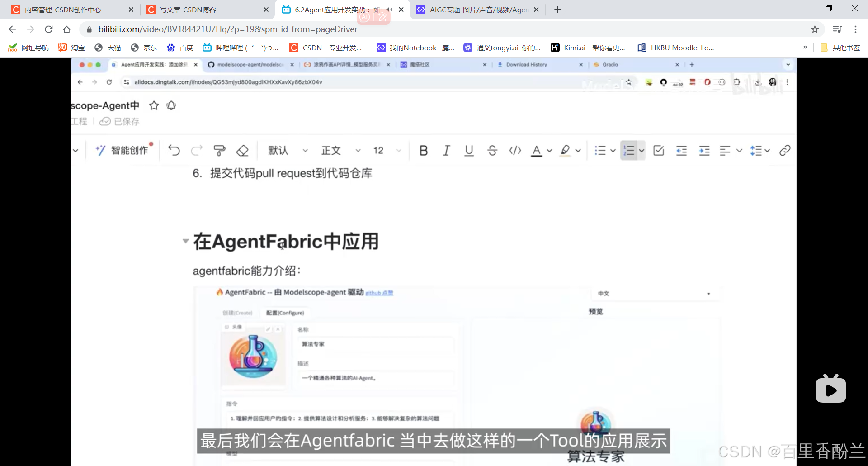This screenshot has width=868, height=466.
Task: Open 网址导航 bookmark
Action: click(28, 48)
